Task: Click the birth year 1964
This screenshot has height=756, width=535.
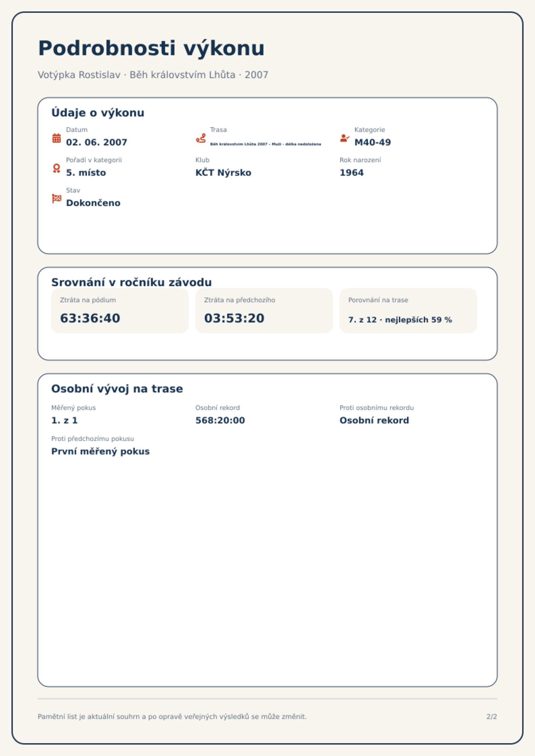Action: 352,173
